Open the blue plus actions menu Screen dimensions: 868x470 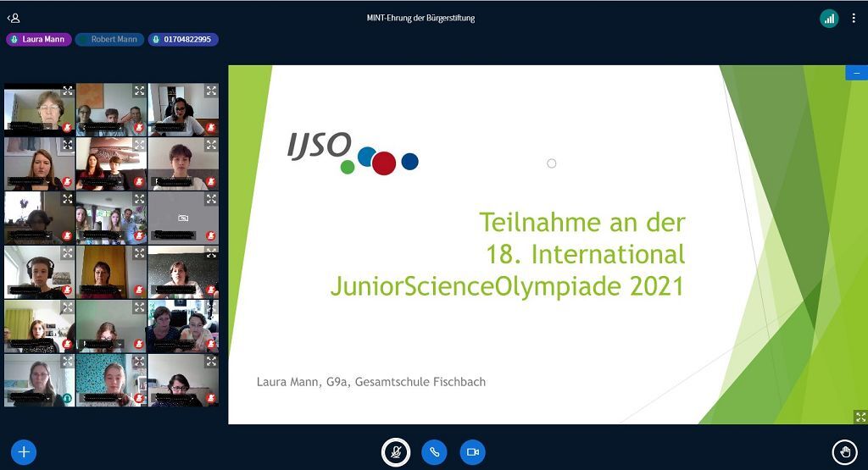pyautogui.click(x=23, y=452)
